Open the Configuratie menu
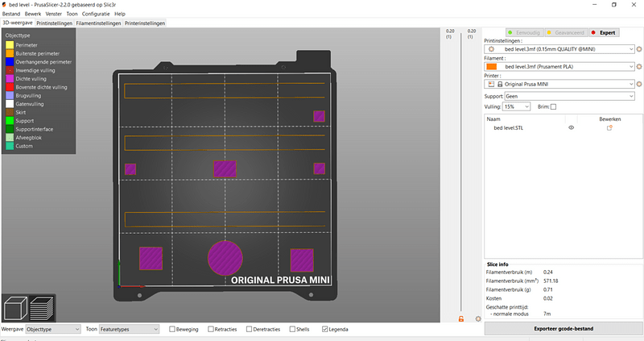 click(x=96, y=14)
